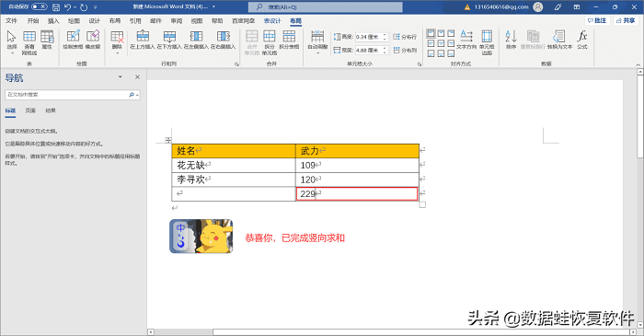Click 在右侧插入 (Insert Right)
Viewport: 644px width, 336px height.
click(223, 40)
